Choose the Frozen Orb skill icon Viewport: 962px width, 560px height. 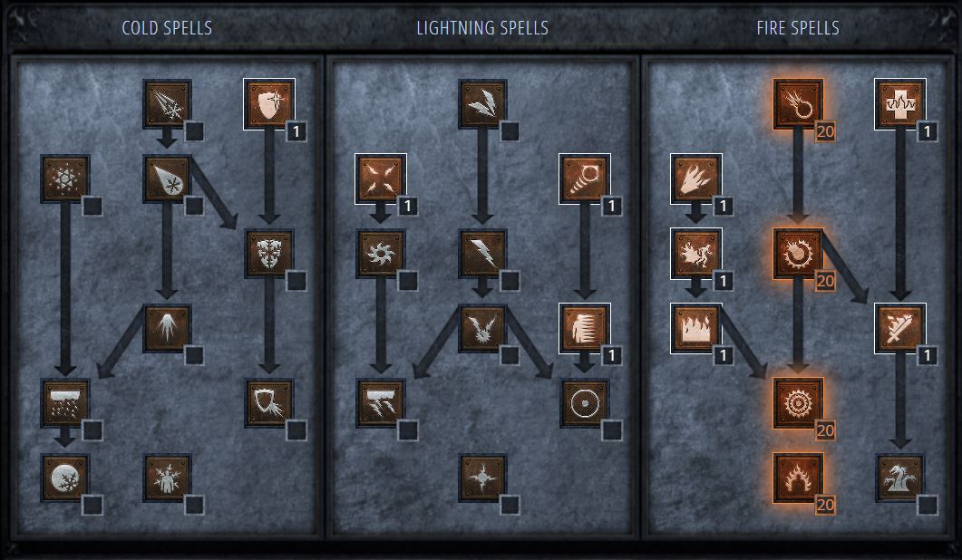tap(65, 478)
